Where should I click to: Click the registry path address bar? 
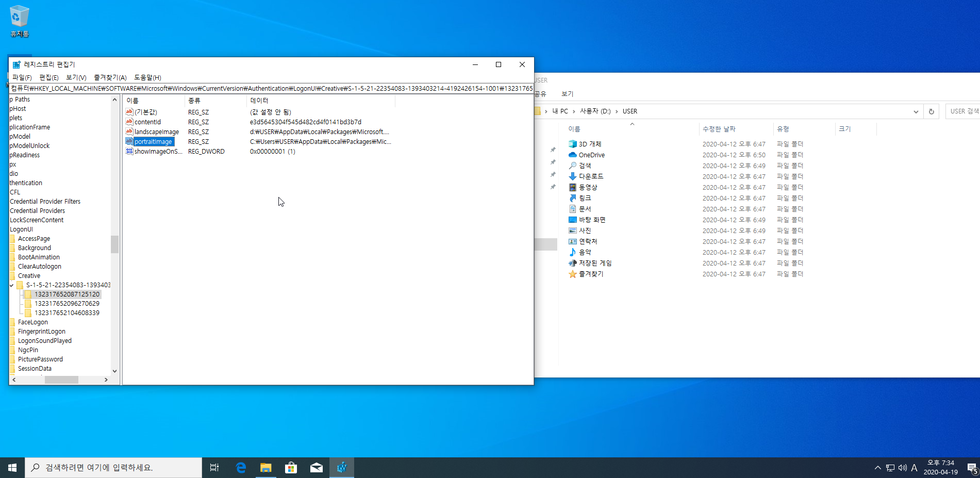272,89
